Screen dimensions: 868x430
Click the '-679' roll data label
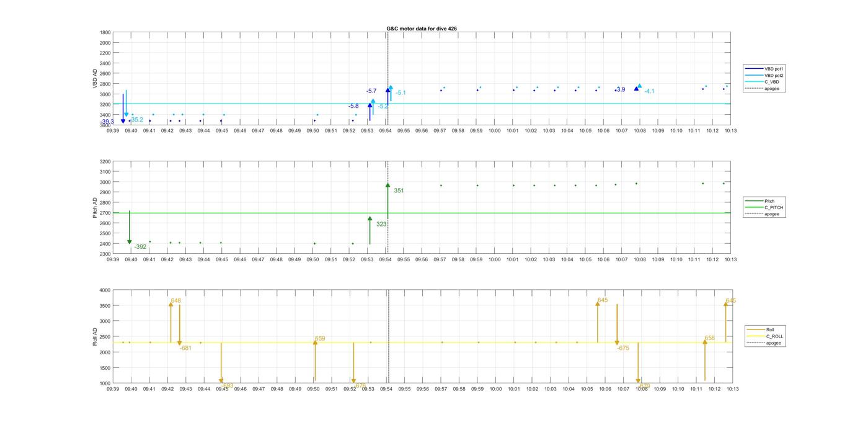[x=644, y=385]
